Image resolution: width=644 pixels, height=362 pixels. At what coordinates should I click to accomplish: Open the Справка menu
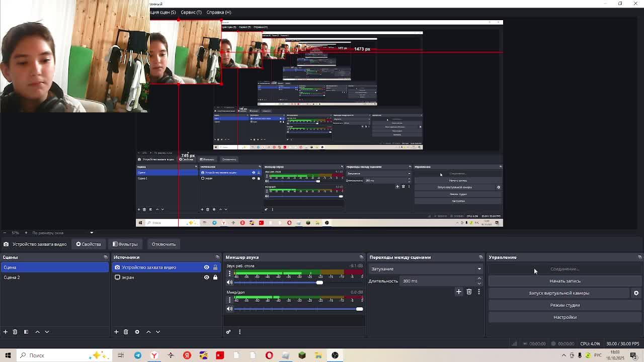tap(219, 12)
